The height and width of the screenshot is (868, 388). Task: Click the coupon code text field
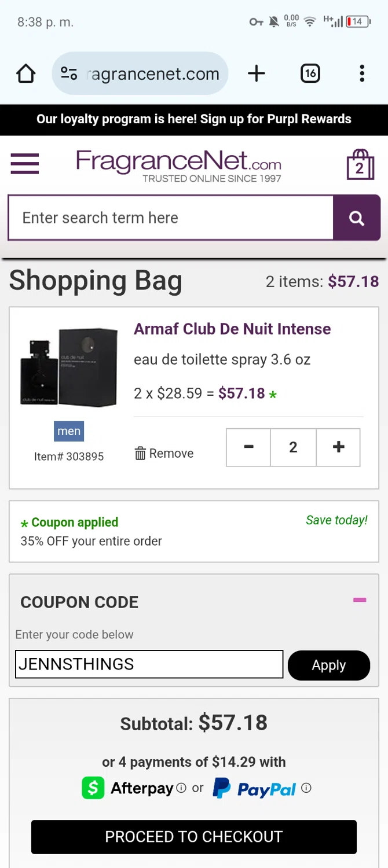coord(149,664)
